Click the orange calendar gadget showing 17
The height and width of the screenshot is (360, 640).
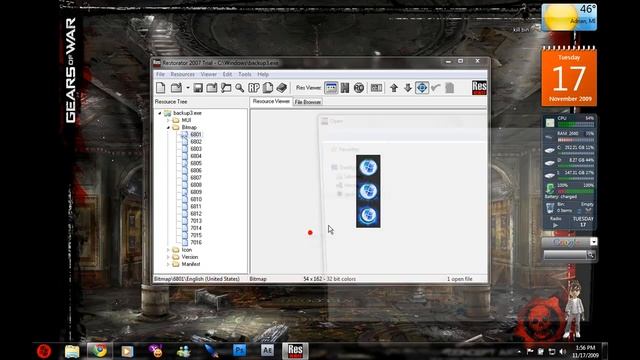[x=569, y=77]
